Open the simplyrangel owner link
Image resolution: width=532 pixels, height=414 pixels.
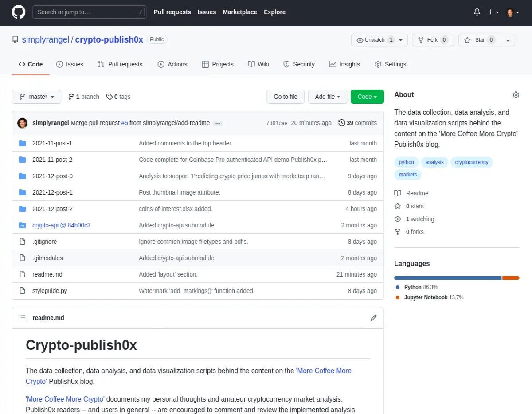pos(46,39)
